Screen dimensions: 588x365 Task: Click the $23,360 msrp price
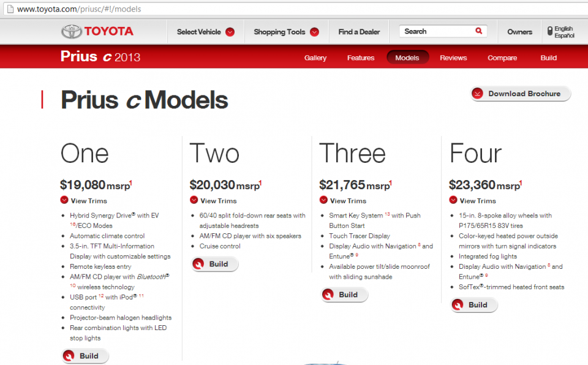coord(486,185)
